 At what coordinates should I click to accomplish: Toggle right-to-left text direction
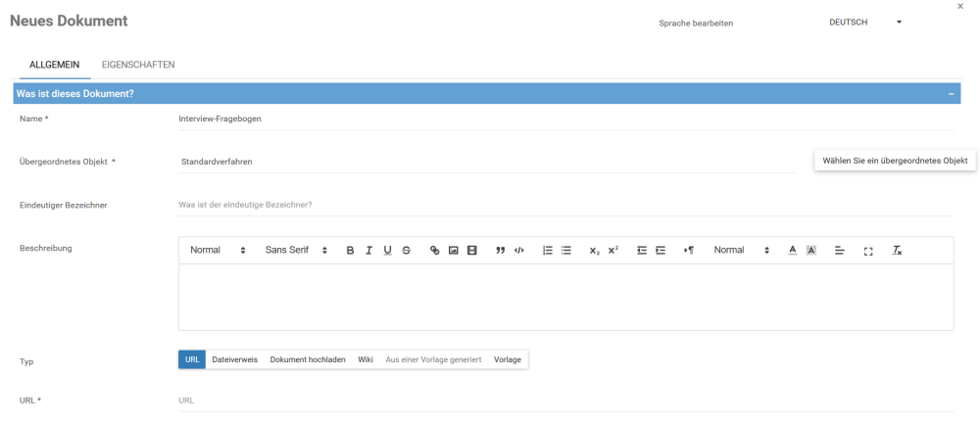[689, 251]
